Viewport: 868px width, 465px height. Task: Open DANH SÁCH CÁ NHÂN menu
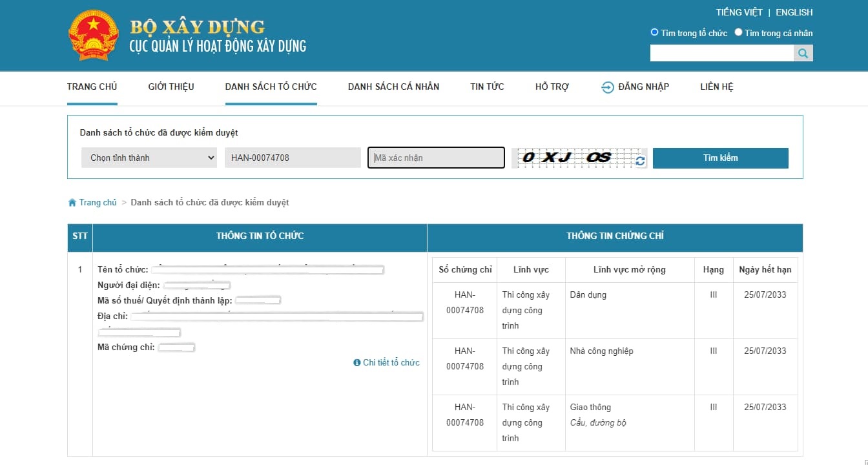(x=393, y=87)
